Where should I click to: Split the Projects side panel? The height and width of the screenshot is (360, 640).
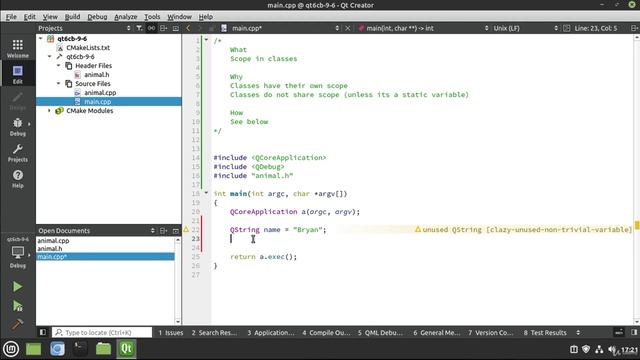[164, 28]
